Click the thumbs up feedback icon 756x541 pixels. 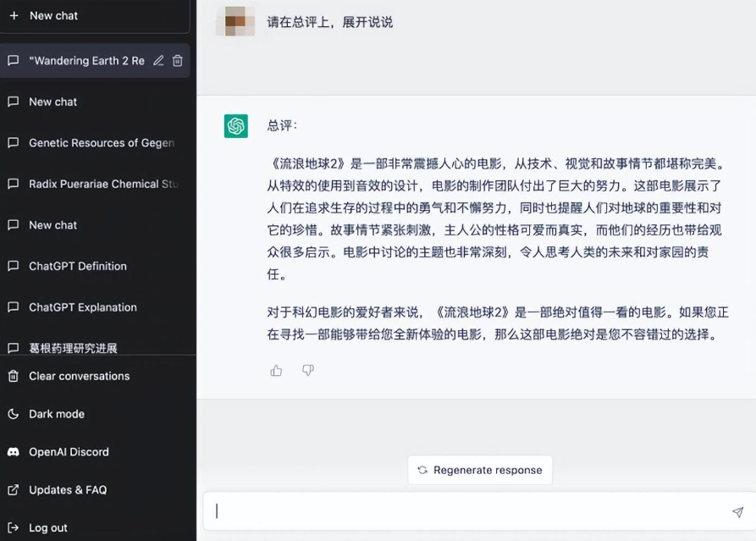(x=276, y=370)
